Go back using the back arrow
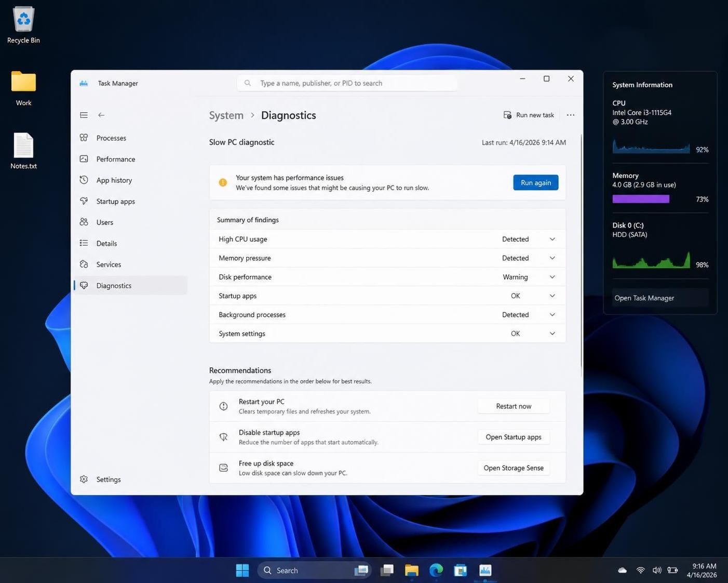728x583 pixels. click(x=101, y=115)
